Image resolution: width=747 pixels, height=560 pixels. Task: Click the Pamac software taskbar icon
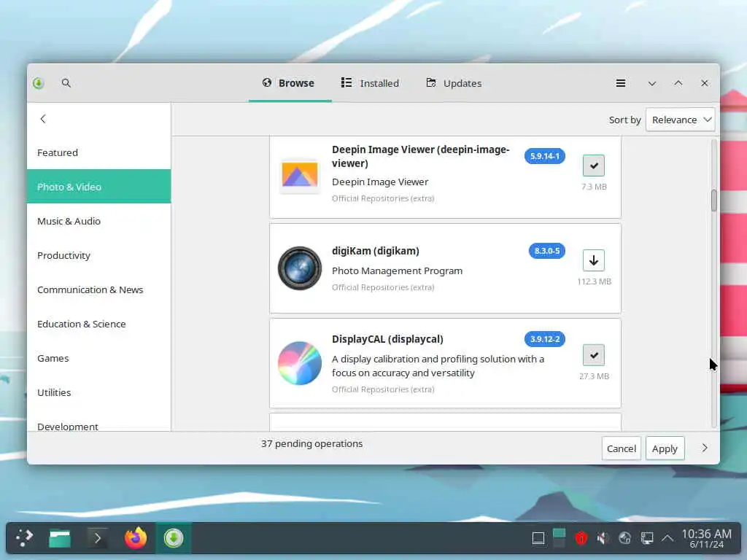click(x=174, y=538)
